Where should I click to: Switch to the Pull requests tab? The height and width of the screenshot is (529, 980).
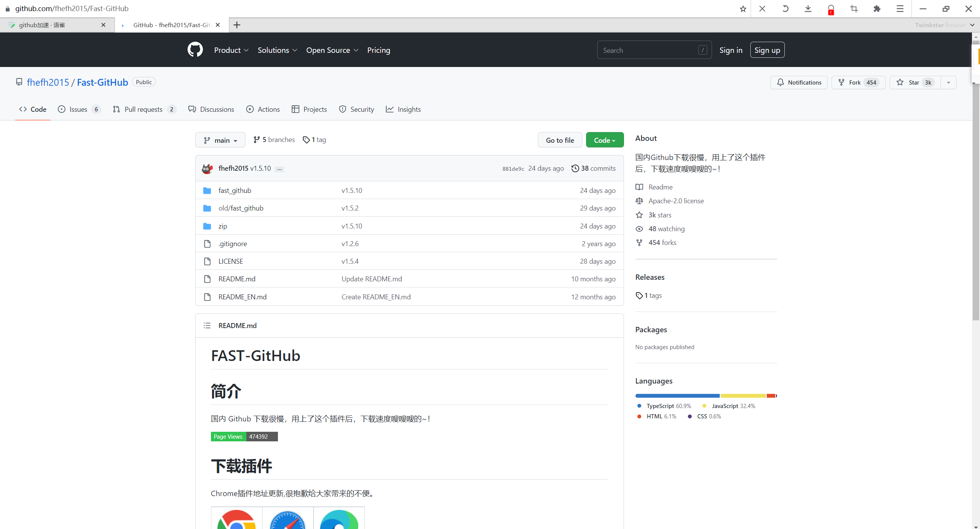(144, 109)
